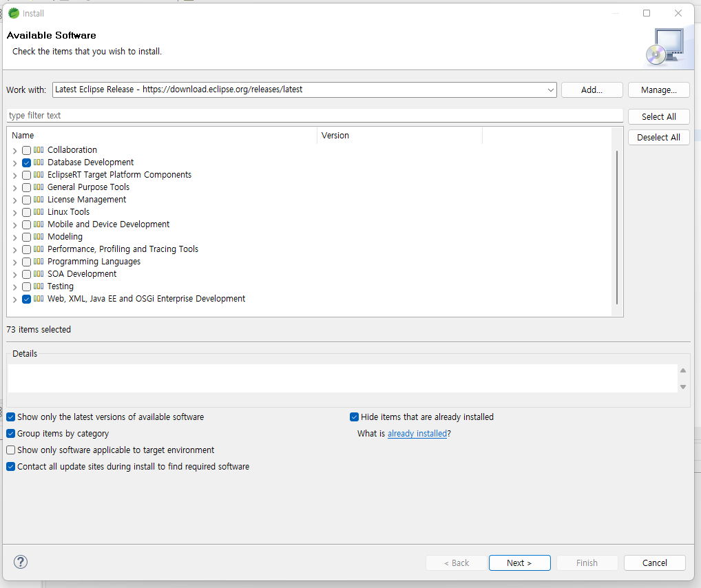Toggle Show only the latest versions checkbox
Screen dimensions: 701x588
pyautogui.click(x=11, y=417)
